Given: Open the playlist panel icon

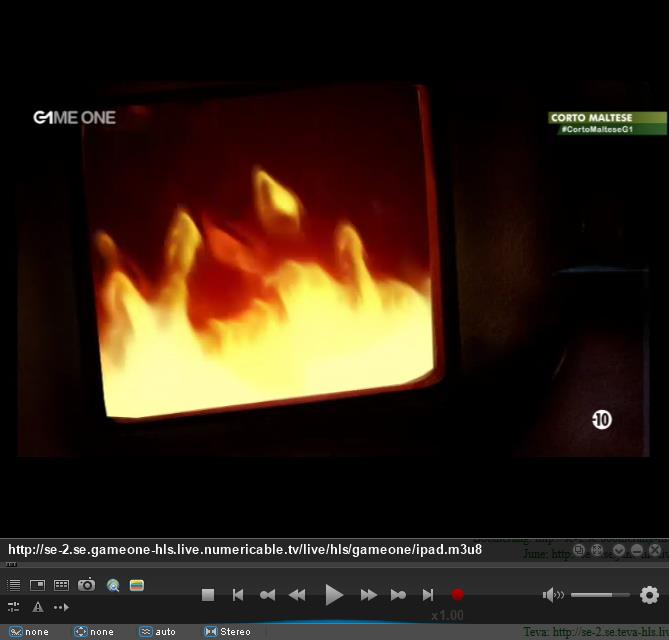Looking at the screenshot, I should (x=14, y=585).
